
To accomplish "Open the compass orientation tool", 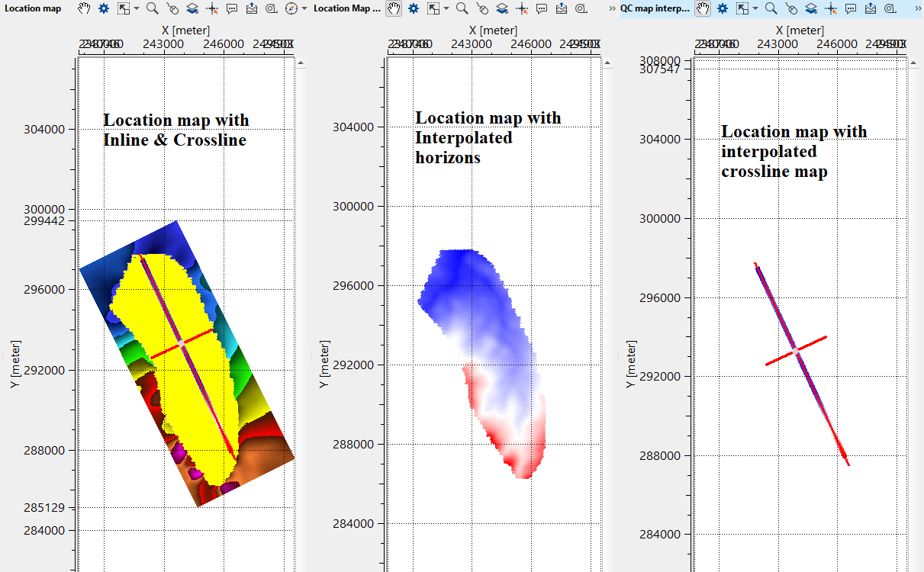I will [291, 8].
